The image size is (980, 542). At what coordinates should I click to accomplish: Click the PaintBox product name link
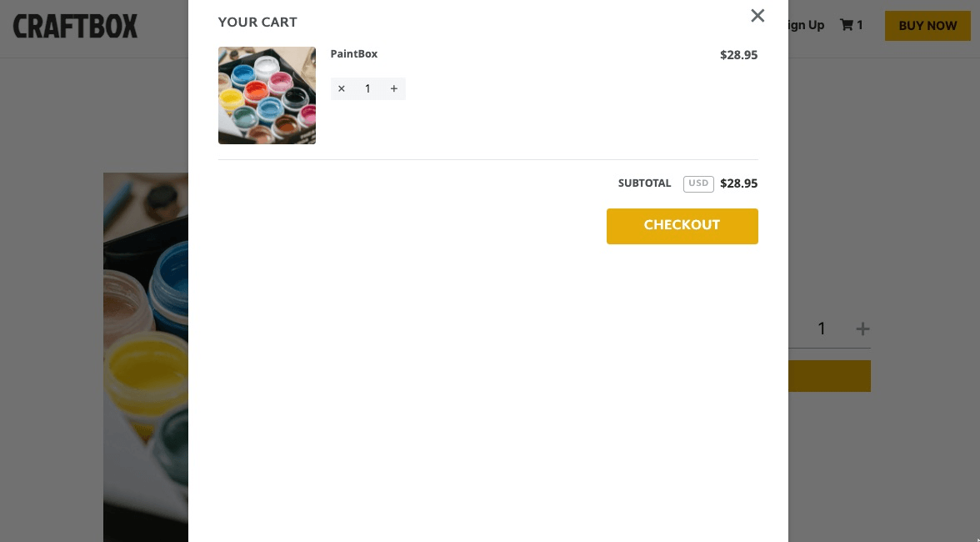point(353,54)
